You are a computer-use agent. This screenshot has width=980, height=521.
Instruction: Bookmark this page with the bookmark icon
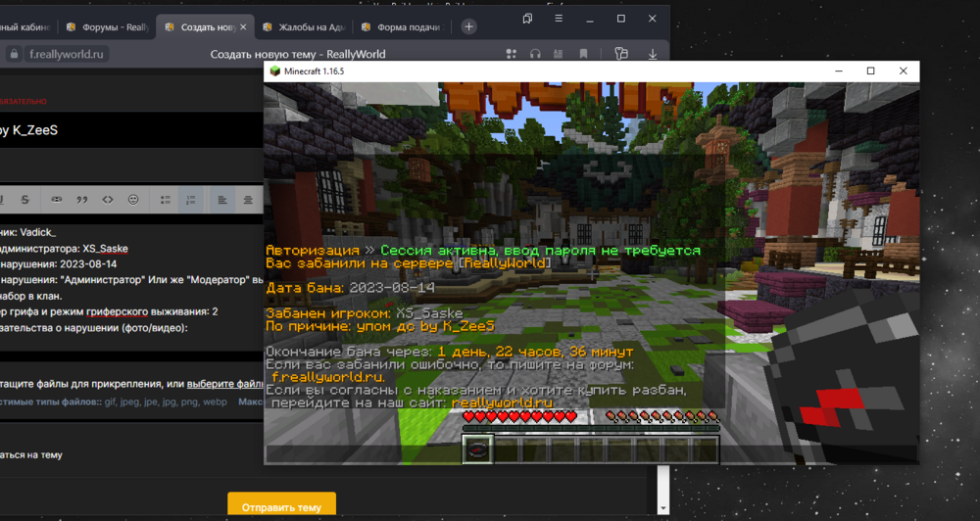pyautogui.click(x=583, y=54)
